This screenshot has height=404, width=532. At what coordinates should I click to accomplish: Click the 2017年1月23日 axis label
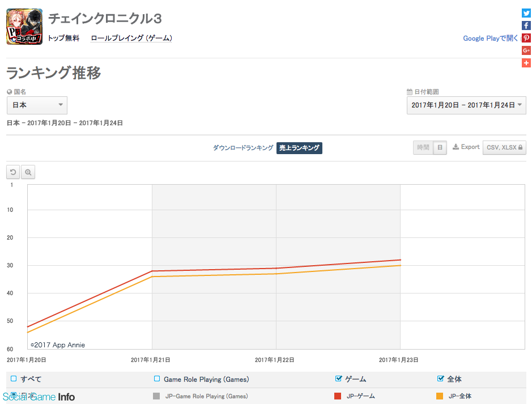[399, 360]
